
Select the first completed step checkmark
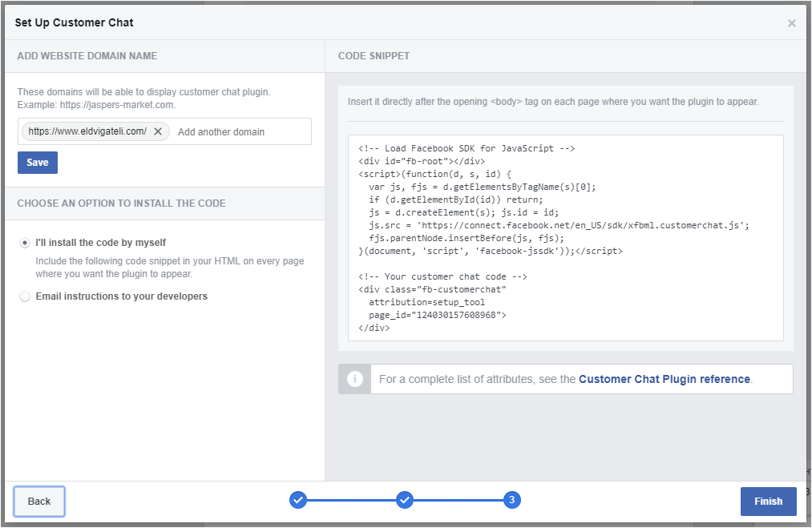pyautogui.click(x=298, y=499)
